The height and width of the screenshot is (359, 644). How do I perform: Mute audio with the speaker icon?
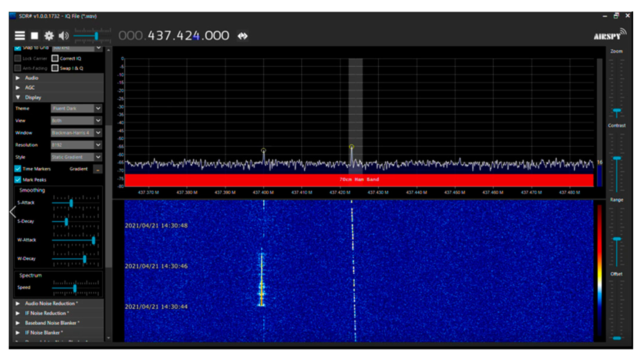tap(63, 36)
